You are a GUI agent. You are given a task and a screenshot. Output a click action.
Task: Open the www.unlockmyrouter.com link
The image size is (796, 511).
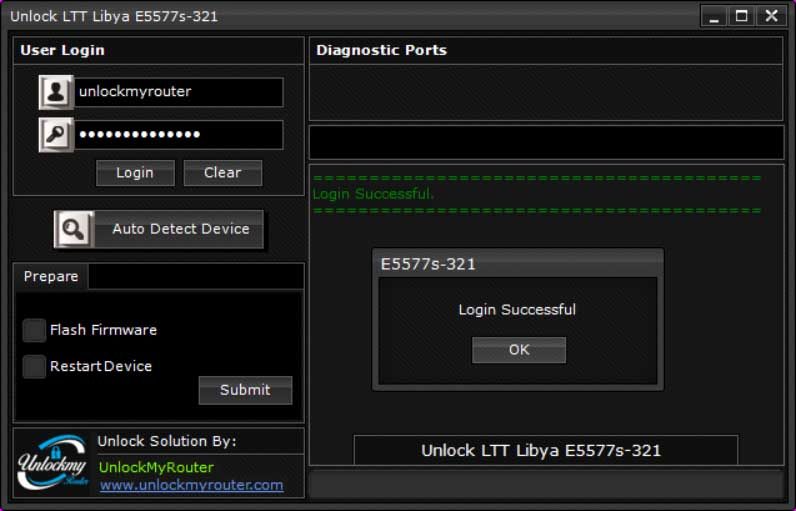coord(191,485)
